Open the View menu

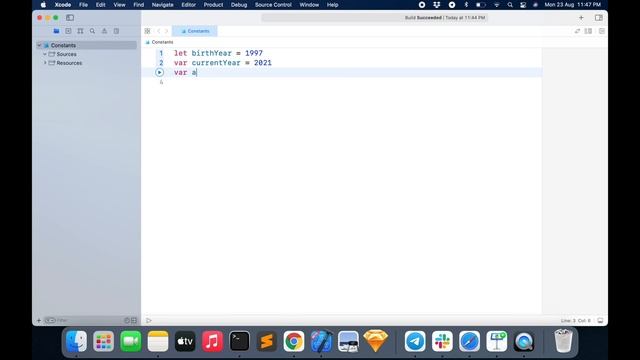pyautogui.click(x=119, y=5)
